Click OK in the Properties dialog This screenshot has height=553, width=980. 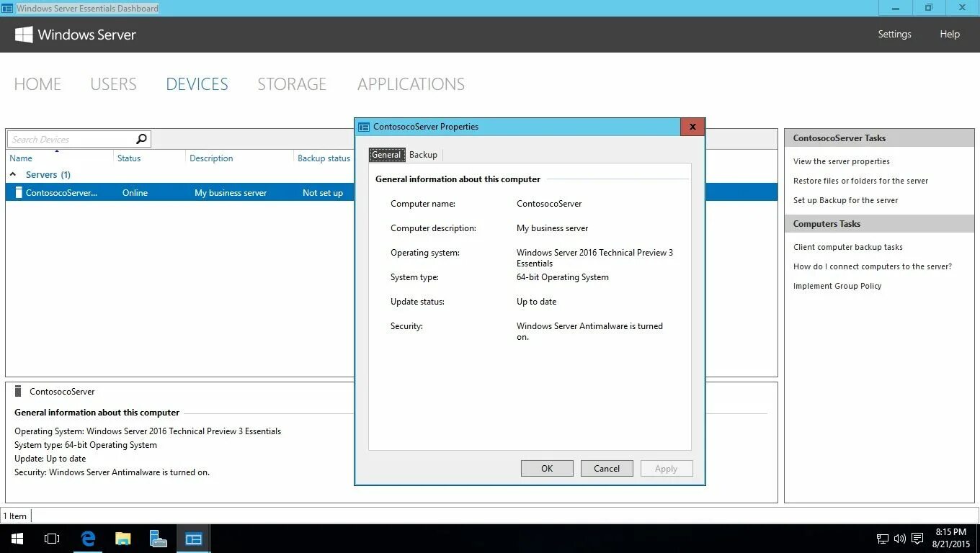click(547, 468)
